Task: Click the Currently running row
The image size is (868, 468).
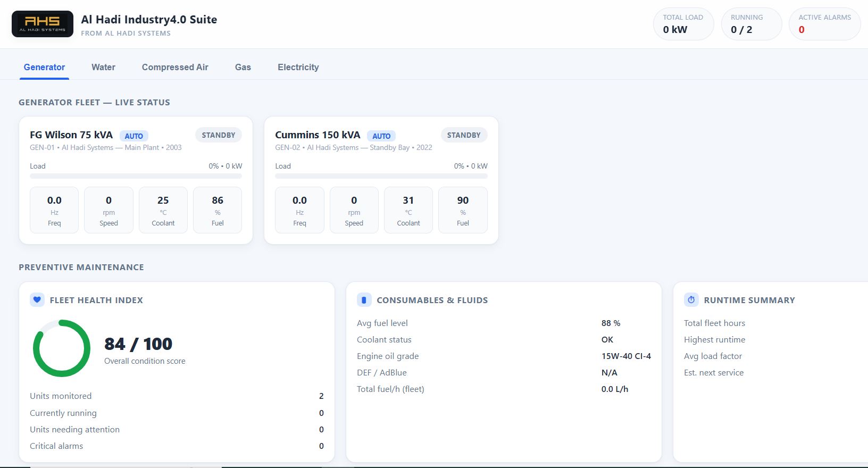Action: pos(177,413)
